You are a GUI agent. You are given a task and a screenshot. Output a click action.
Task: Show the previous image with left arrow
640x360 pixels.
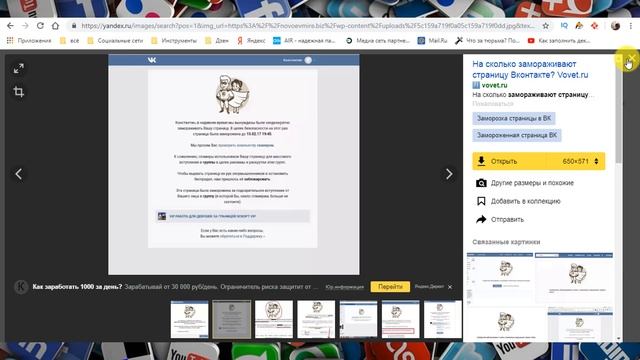click(x=18, y=174)
